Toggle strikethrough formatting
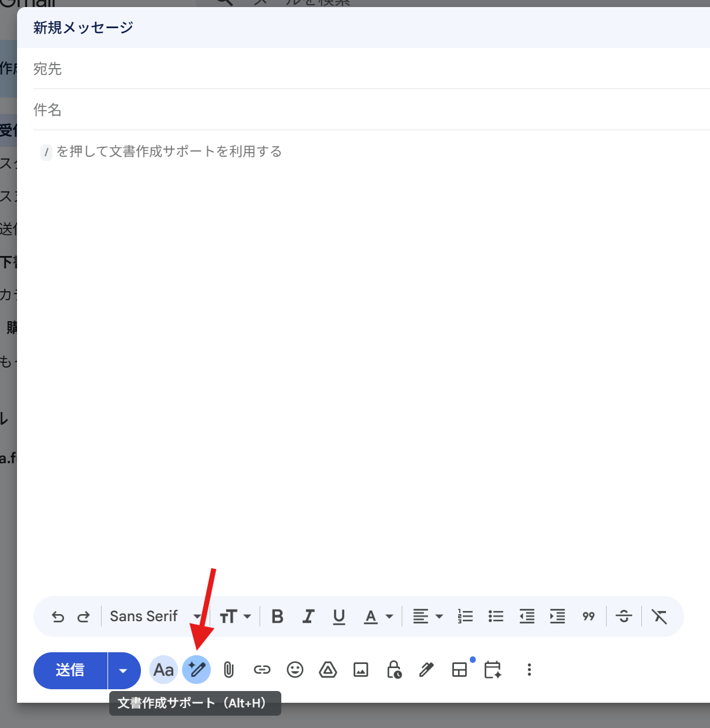The height and width of the screenshot is (728, 710). tap(624, 616)
